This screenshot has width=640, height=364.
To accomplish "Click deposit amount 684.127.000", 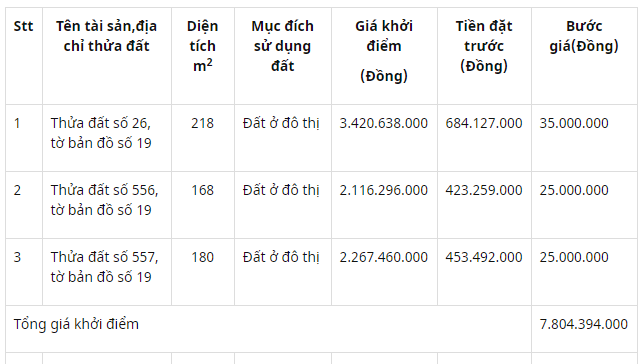I will (484, 123).
